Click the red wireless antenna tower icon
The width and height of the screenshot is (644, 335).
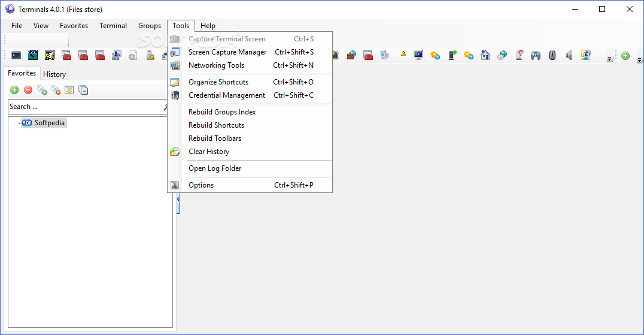[519, 55]
